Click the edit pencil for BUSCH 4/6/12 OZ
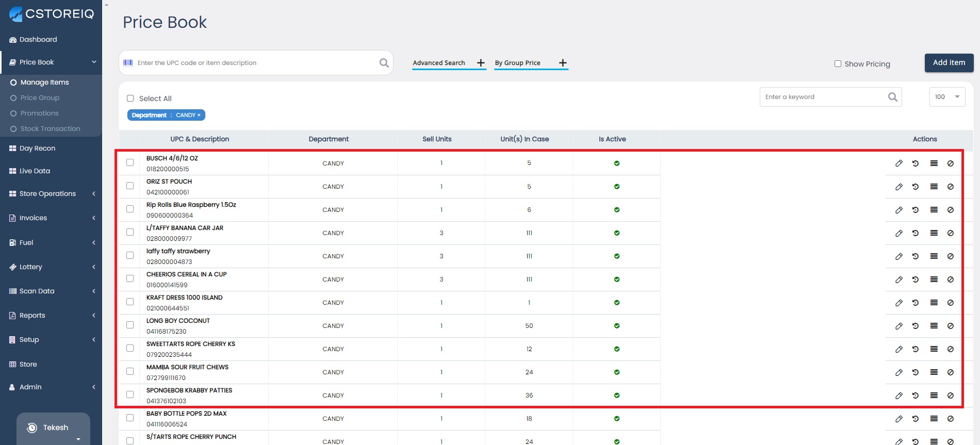The image size is (980, 445). coord(899,163)
